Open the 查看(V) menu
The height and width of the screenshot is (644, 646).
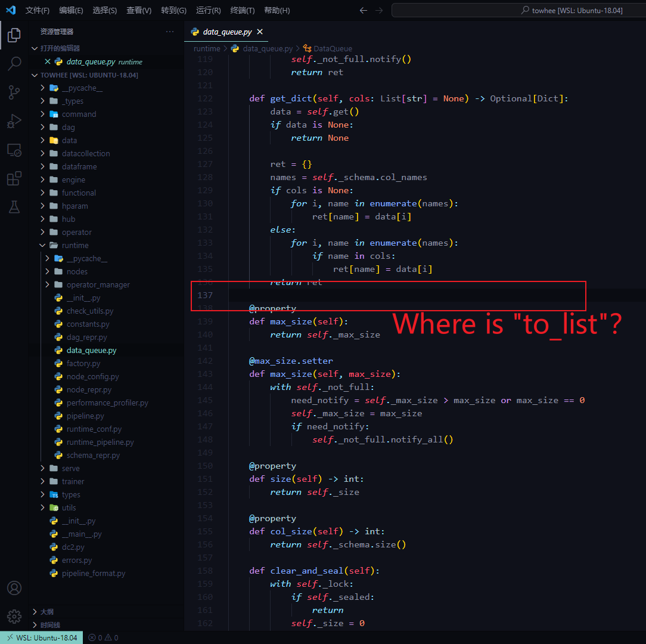(x=139, y=10)
